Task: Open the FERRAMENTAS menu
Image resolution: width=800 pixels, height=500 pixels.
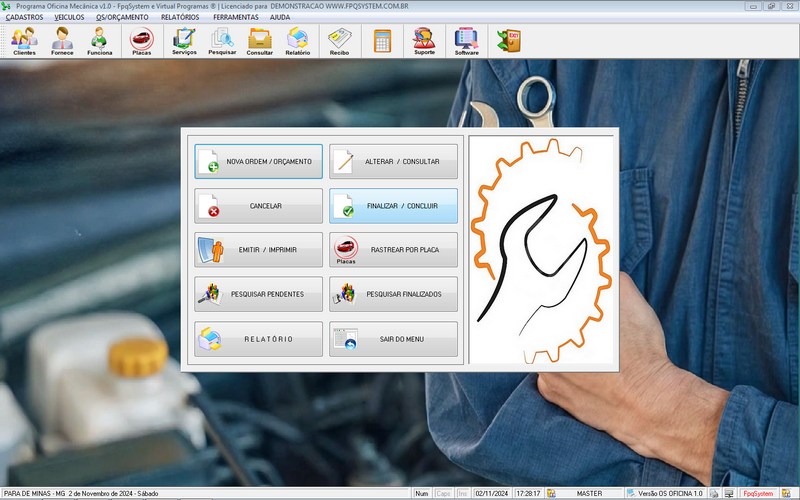Action: pyautogui.click(x=235, y=17)
